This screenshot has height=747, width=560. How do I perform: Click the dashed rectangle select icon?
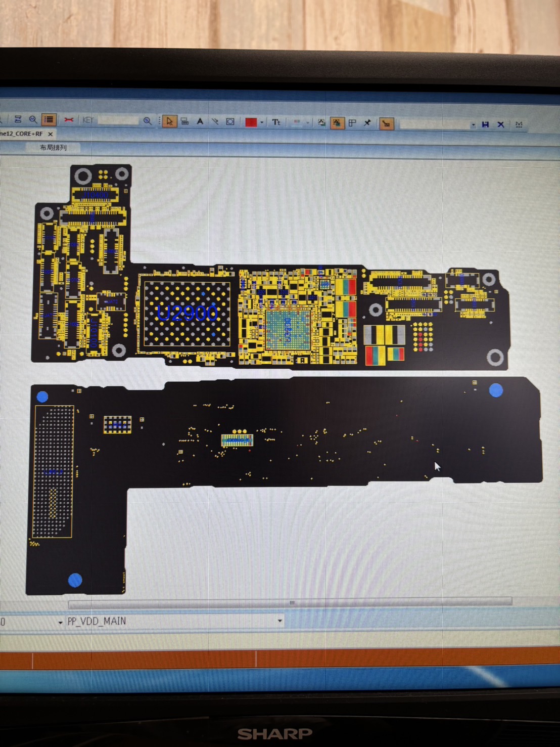pyautogui.click(x=184, y=121)
